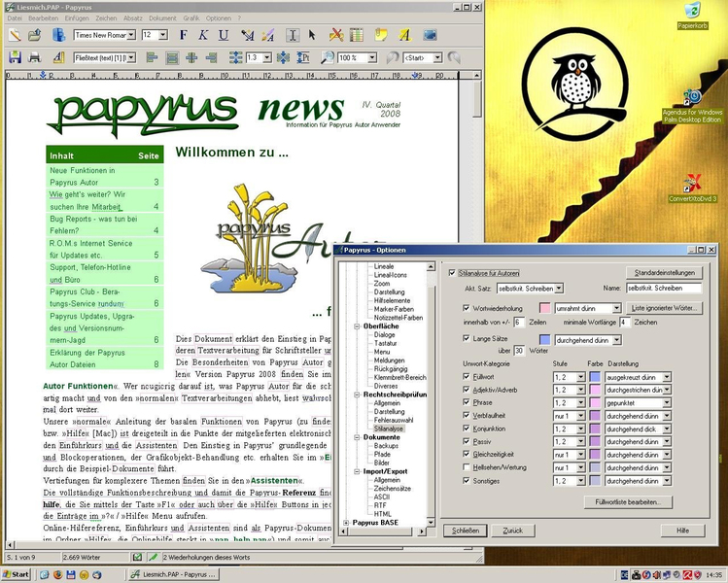Click the new document pencil icon
The height and width of the screenshot is (583, 728).
pyautogui.click(x=15, y=35)
